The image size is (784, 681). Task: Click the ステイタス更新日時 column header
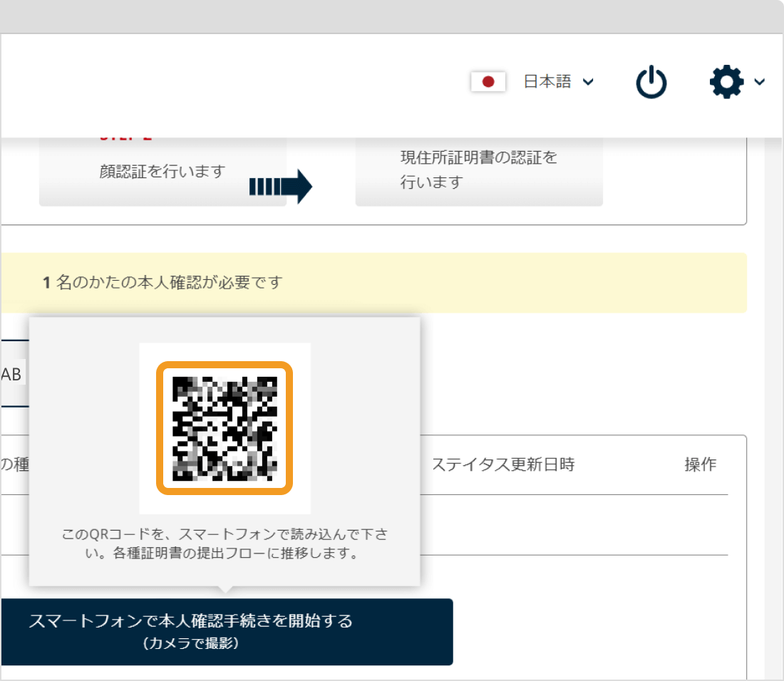pyautogui.click(x=502, y=465)
